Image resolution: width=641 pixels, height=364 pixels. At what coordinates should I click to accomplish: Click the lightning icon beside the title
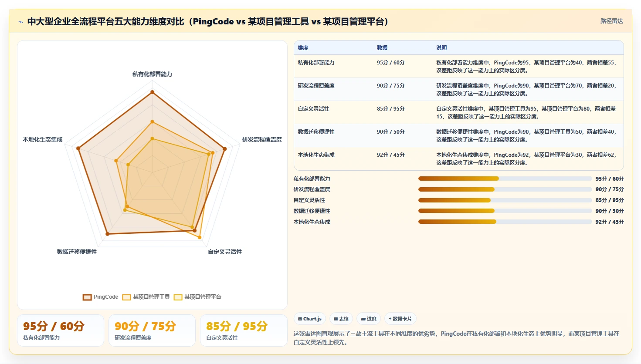(x=20, y=22)
